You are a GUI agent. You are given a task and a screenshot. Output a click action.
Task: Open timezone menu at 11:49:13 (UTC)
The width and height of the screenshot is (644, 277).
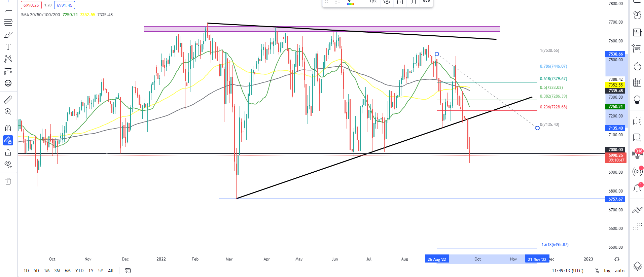[x=568, y=271]
